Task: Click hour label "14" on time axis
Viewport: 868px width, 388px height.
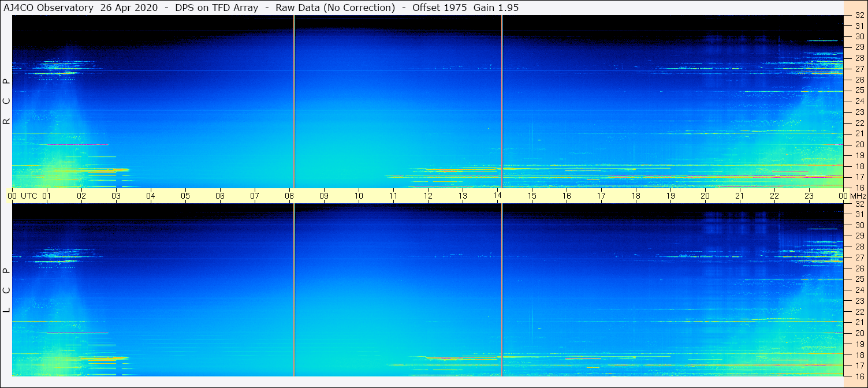Action: pos(497,196)
